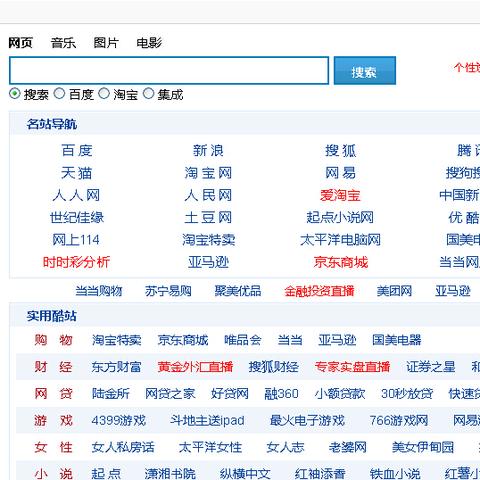Visit 太平洋电脑网
The height and width of the screenshot is (480, 480).
pos(340,240)
